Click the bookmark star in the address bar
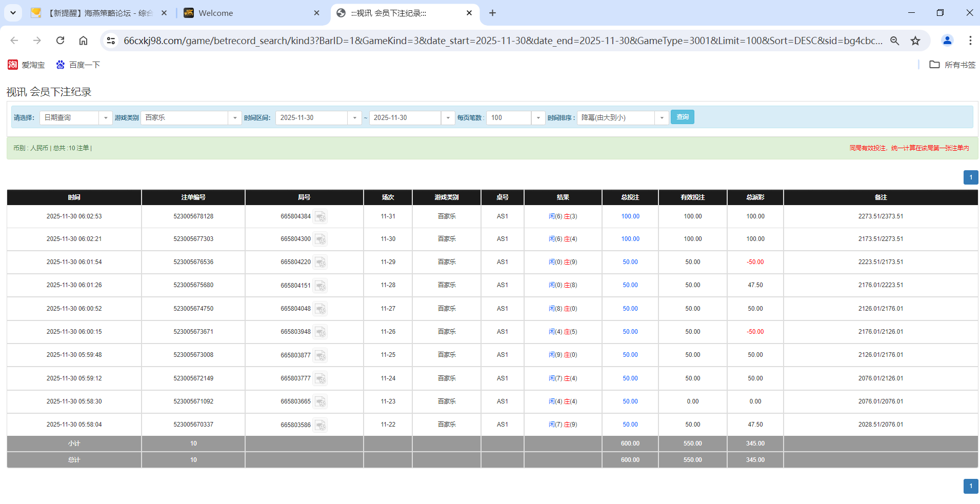 point(915,41)
